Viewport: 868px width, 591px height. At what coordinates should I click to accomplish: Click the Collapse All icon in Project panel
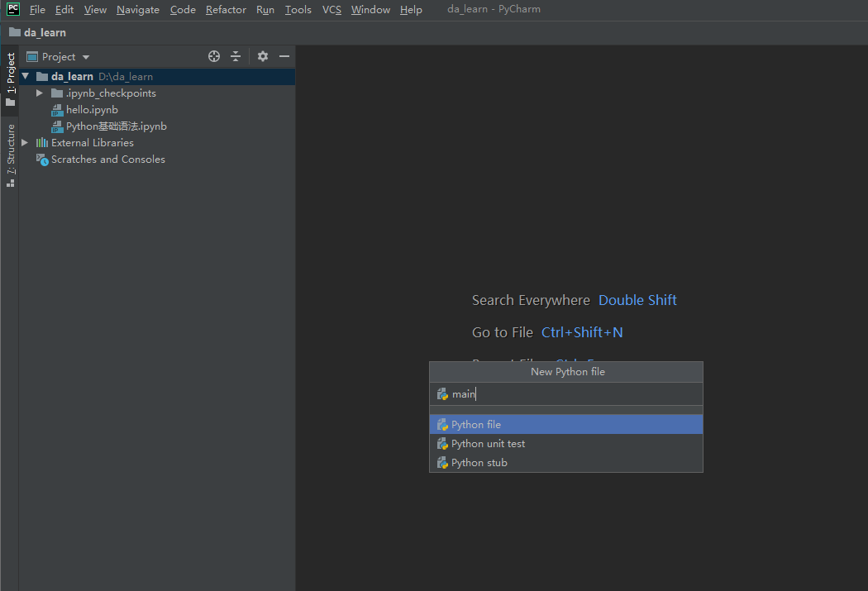236,56
